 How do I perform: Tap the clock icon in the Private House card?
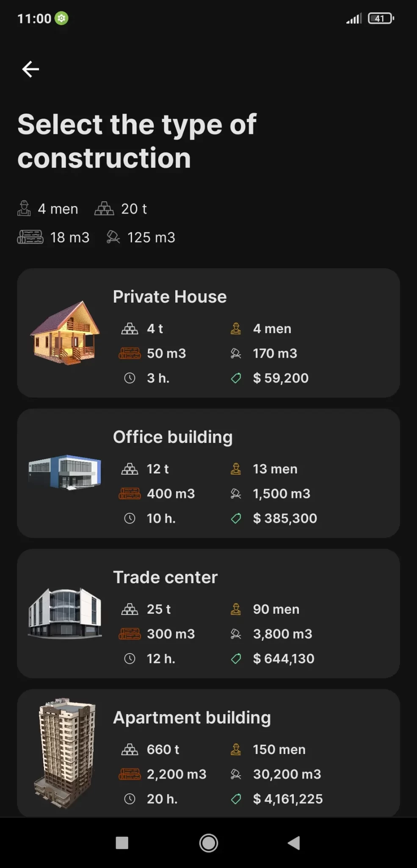130,378
